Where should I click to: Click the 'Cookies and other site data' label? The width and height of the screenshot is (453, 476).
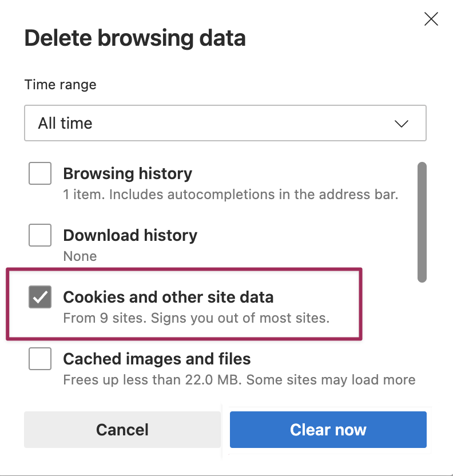point(168,297)
